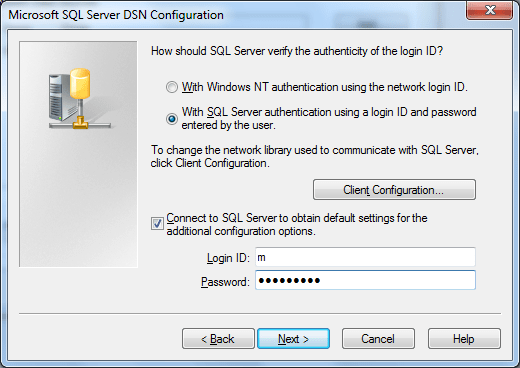Select SQL Server authentication radio button
The image size is (520, 368).
click(172, 119)
